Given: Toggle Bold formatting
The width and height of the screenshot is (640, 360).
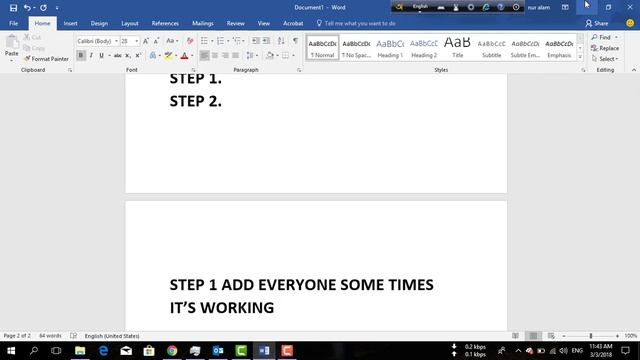Looking at the screenshot, I should [81, 55].
